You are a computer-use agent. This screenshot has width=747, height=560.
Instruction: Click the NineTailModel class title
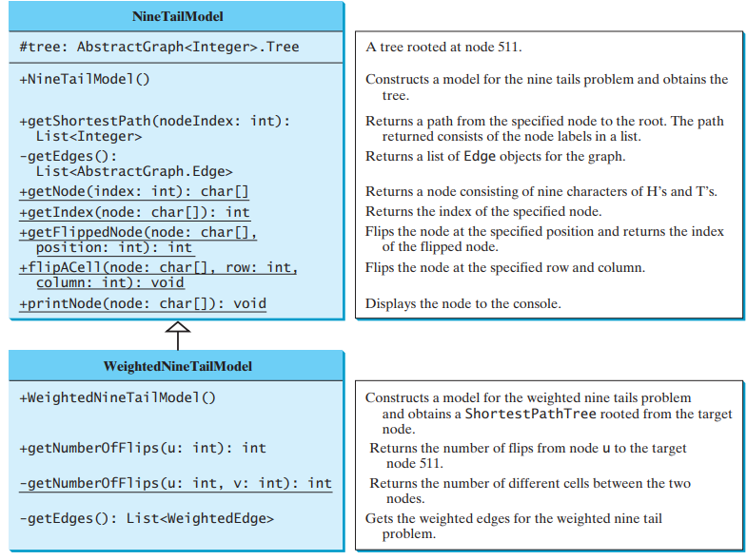click(x=177, y=17)
